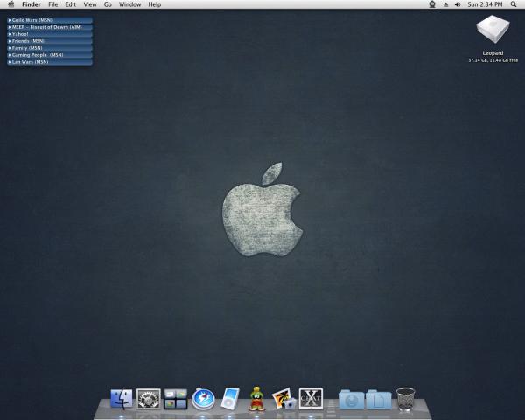This screenshot has height=420, width=525.
Task: Expand the Gaming People (MSN) group
Action: (x=50, y=55)
